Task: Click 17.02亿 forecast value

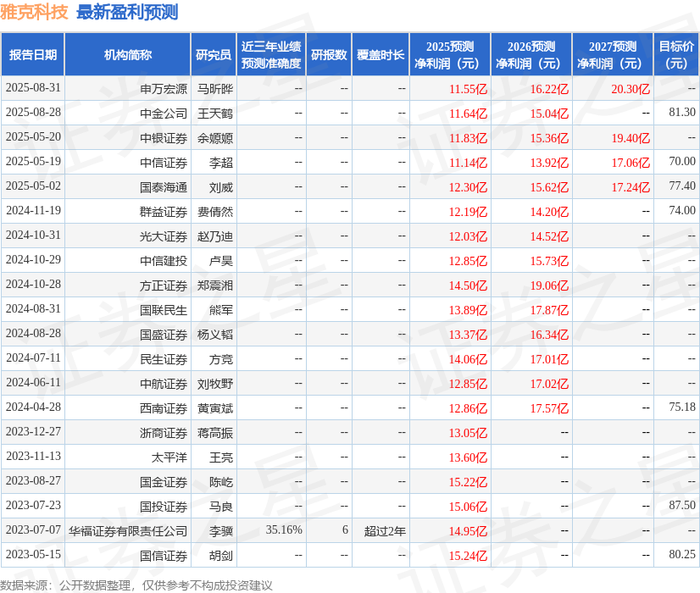Action: (549, 383)
